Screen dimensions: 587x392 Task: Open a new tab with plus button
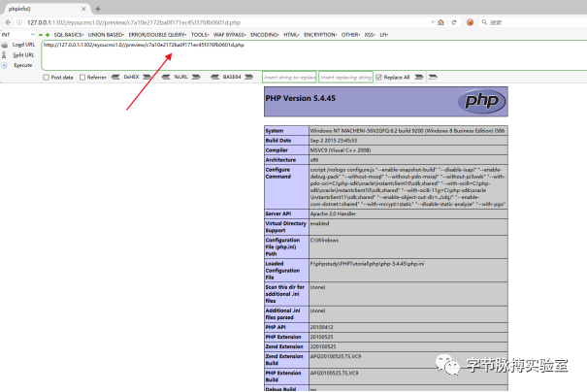(98, 9)
